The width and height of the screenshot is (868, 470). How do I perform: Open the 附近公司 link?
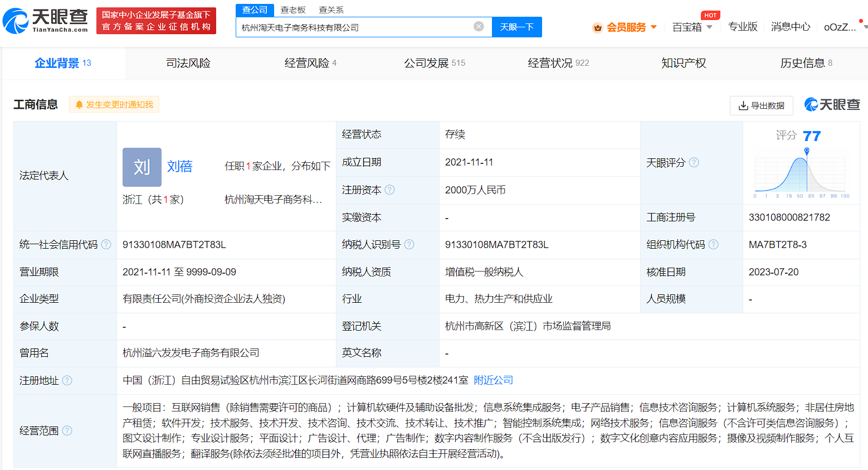pyautogui.click(x=493, y=380)
